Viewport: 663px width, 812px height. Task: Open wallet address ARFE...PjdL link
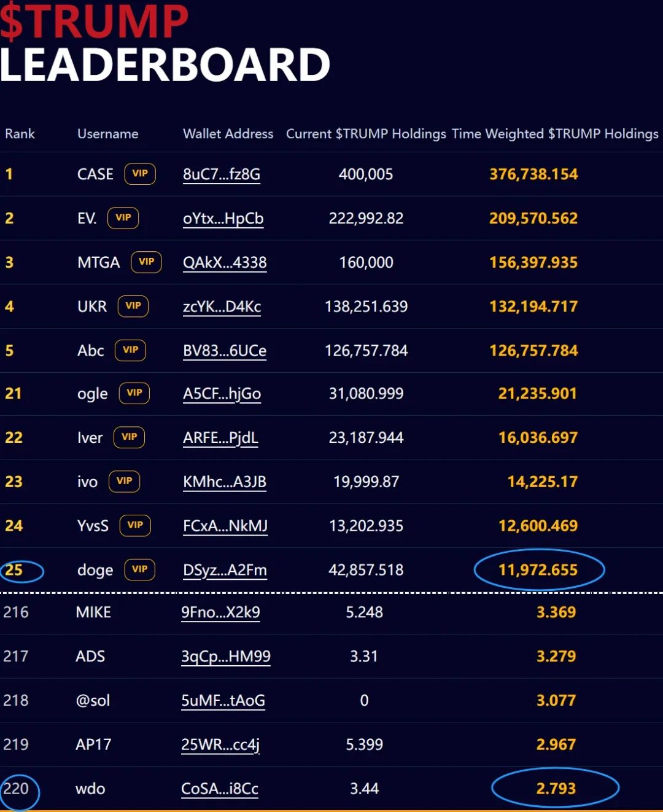220,439
